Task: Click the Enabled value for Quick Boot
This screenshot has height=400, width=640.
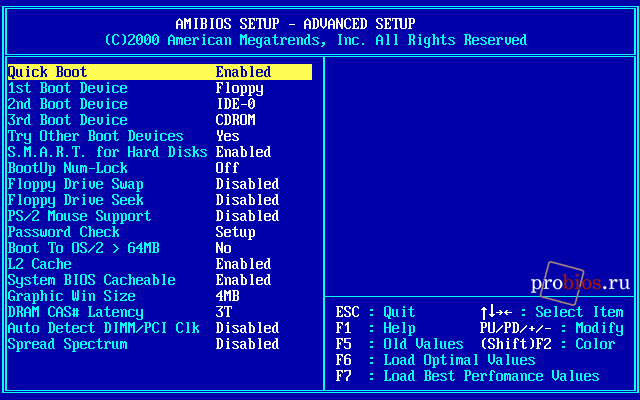Action: 243,72
